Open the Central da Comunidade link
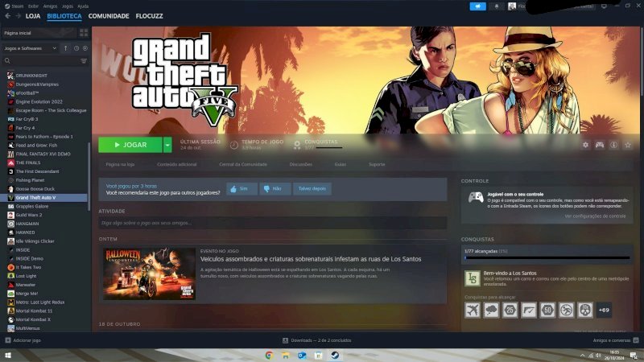The width and height of the screenshot is (644, 362). point(243,165)
